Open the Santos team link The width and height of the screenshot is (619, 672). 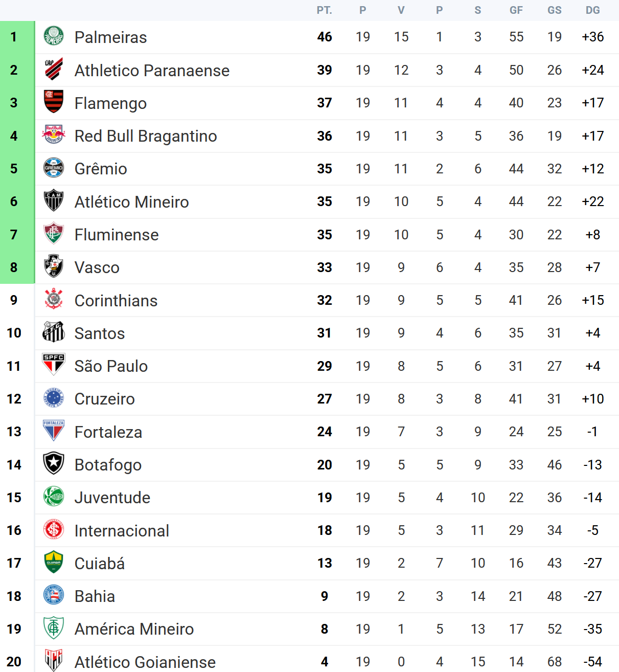pyautogui.click(x=100, y=333)
